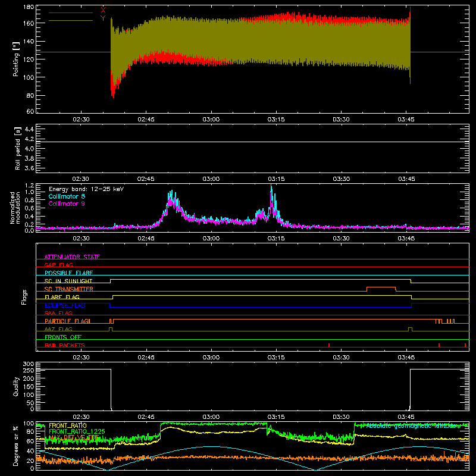
Task: Click the ECLIPSE_FLAG label
Action: (x=65, y=305)
